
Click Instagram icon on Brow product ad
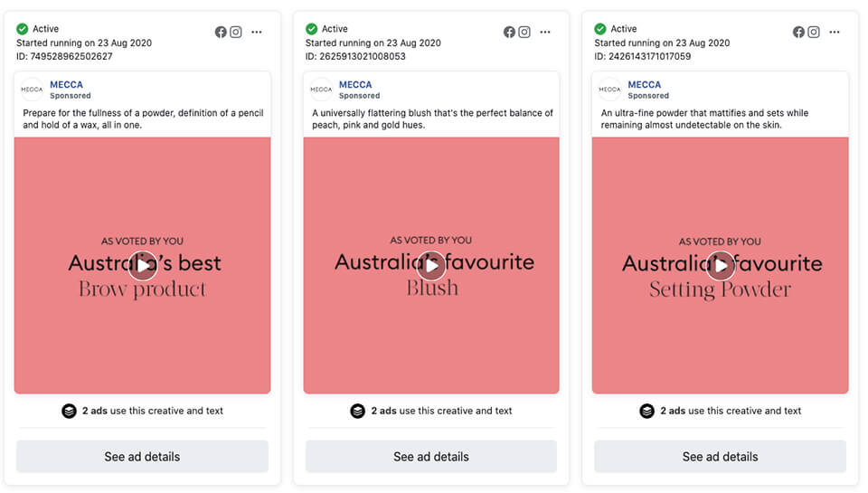tap(236, 33)
